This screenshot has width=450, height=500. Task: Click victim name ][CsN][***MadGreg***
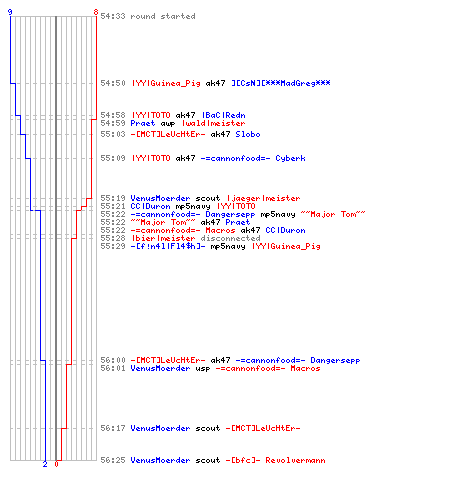coord(281,83)
